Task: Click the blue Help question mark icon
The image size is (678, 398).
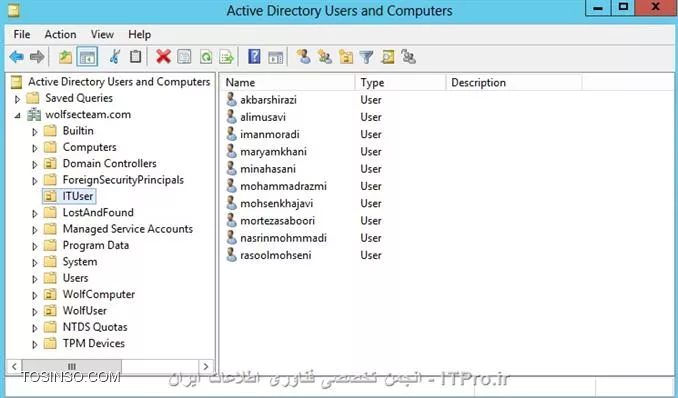Action: point(254,57)
